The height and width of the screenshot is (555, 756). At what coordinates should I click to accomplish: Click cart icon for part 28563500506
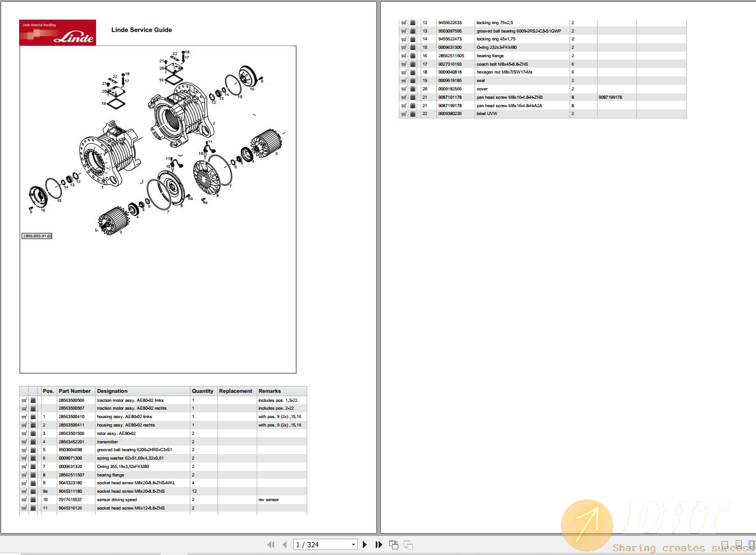24,400
